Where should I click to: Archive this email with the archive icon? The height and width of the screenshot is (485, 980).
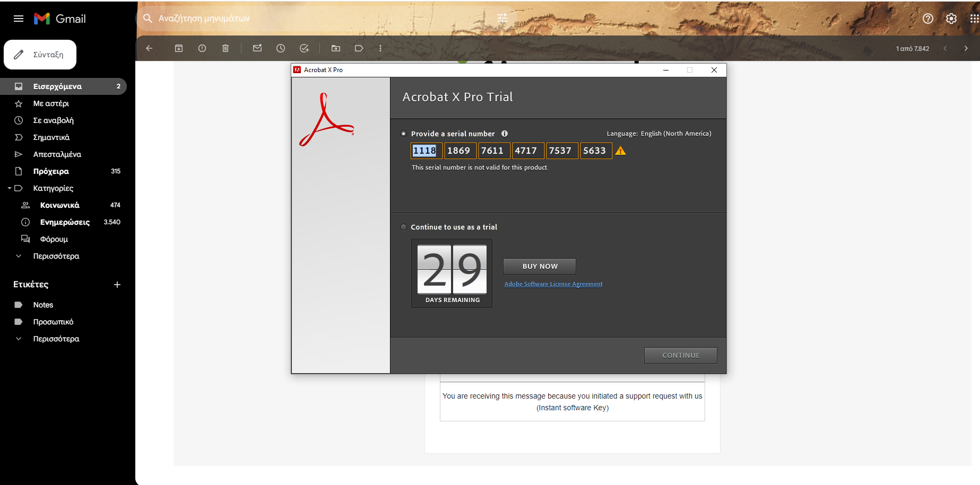(179, 48)
